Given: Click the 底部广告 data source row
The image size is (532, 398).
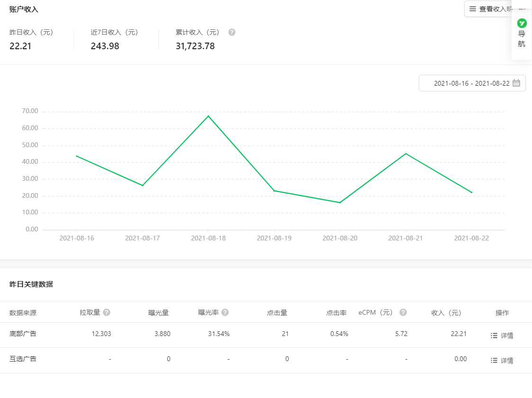Looking at the screenshot, I should (23, 334).
